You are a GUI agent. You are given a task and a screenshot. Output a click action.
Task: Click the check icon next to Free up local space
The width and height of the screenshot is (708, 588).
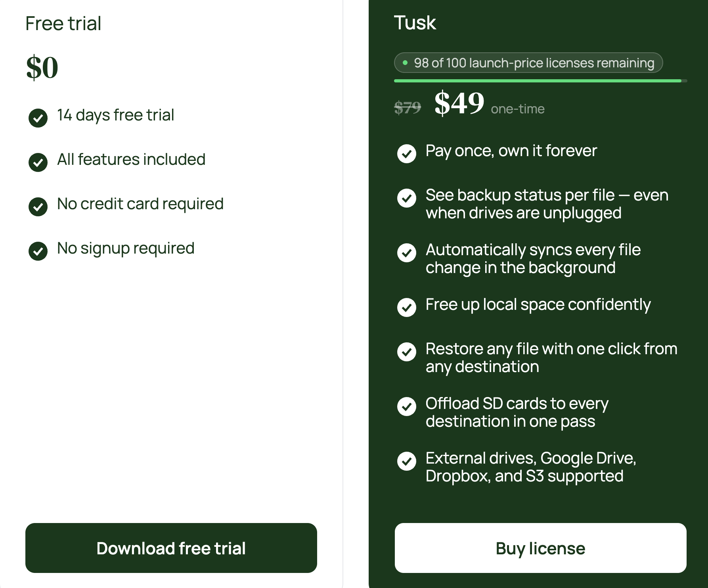tap(407, 307)
